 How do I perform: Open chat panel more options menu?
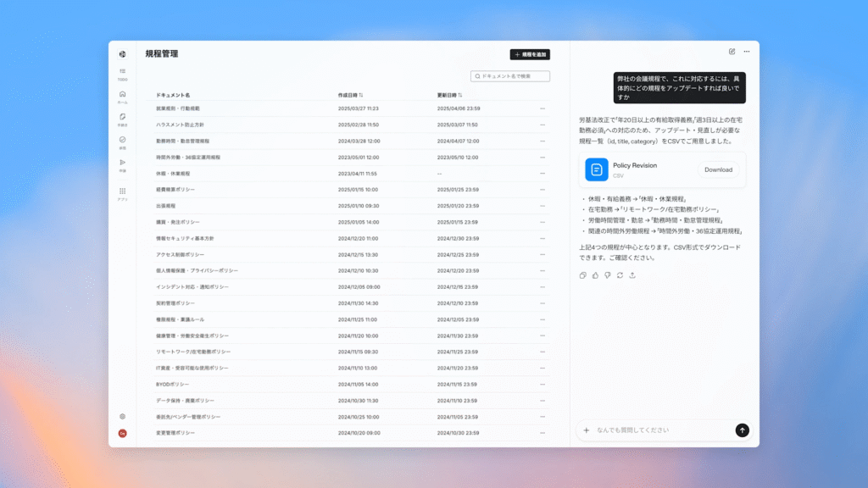click(x=747, y=52)
